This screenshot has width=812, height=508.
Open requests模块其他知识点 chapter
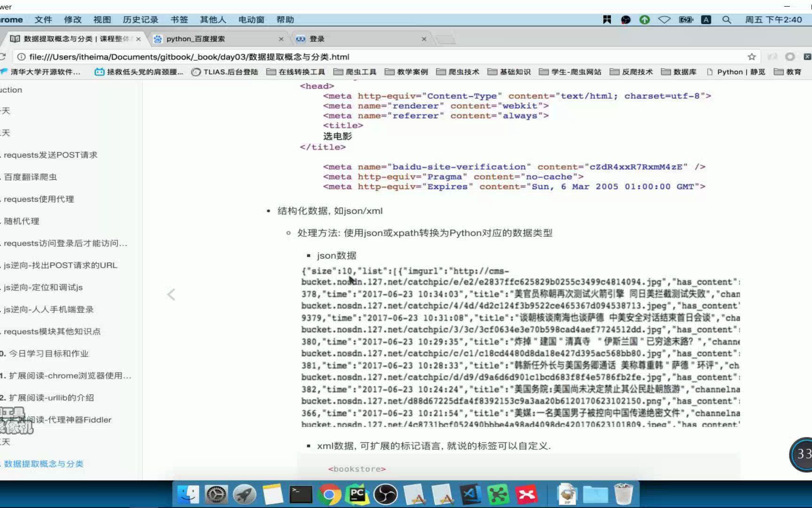pyautogui.click(x=52, y=332)
